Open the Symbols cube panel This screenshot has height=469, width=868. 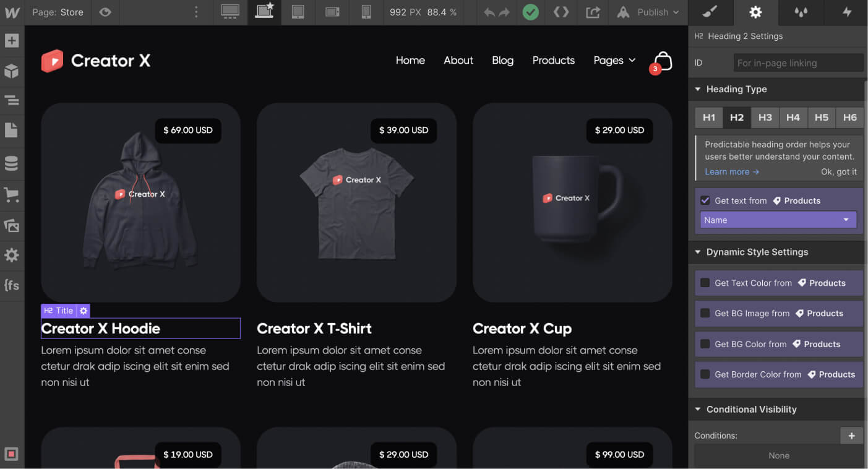click(12, 71)
